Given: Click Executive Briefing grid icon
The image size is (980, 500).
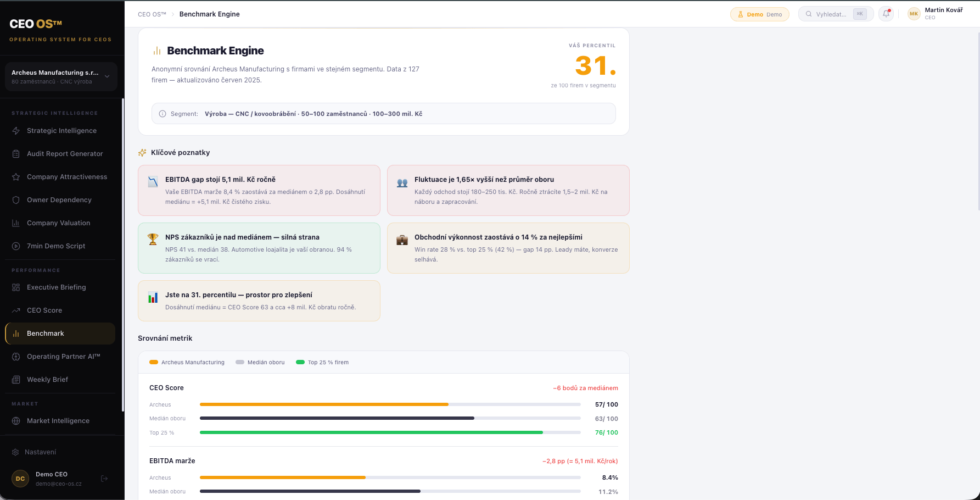Looking at the screenshot, I should click(16, 287).
